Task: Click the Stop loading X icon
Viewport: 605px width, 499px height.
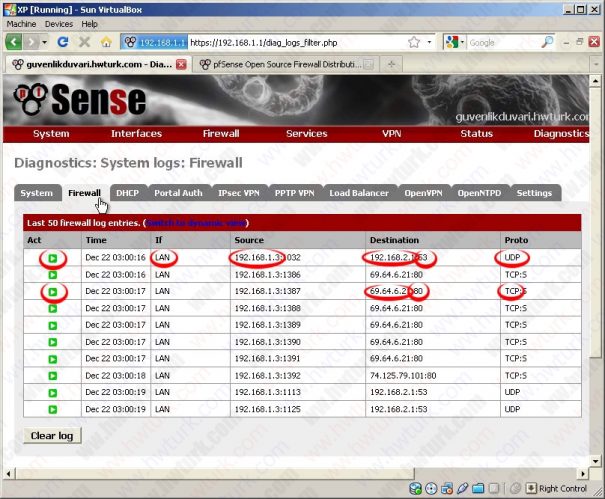Action: (x=84, y=42)
